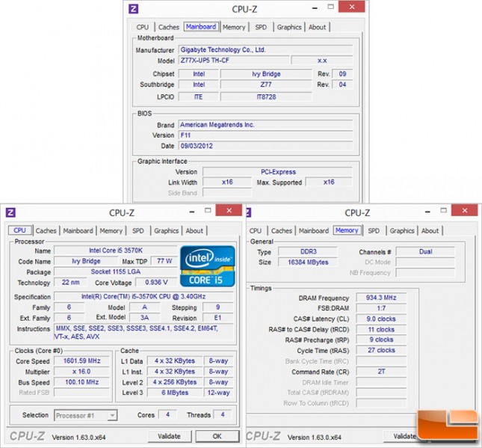Click the Dual channels value
The image size is (482, 448).
coord(425,252)
